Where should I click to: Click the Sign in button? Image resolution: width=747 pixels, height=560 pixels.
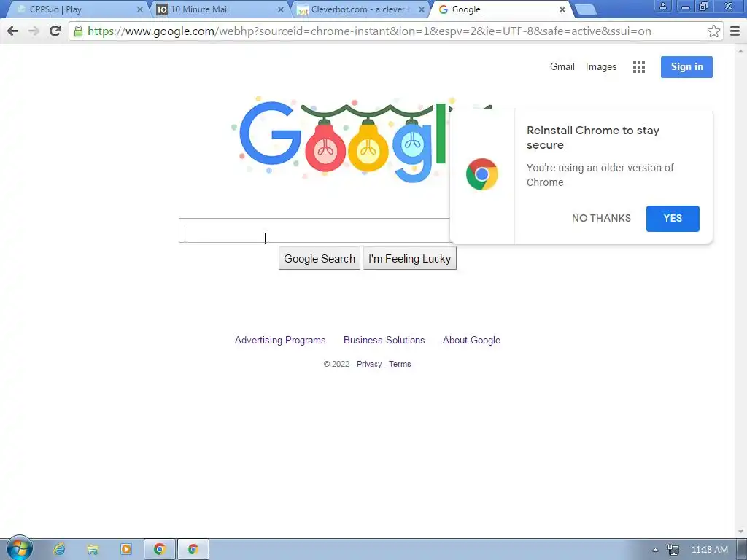pos(686,67)
